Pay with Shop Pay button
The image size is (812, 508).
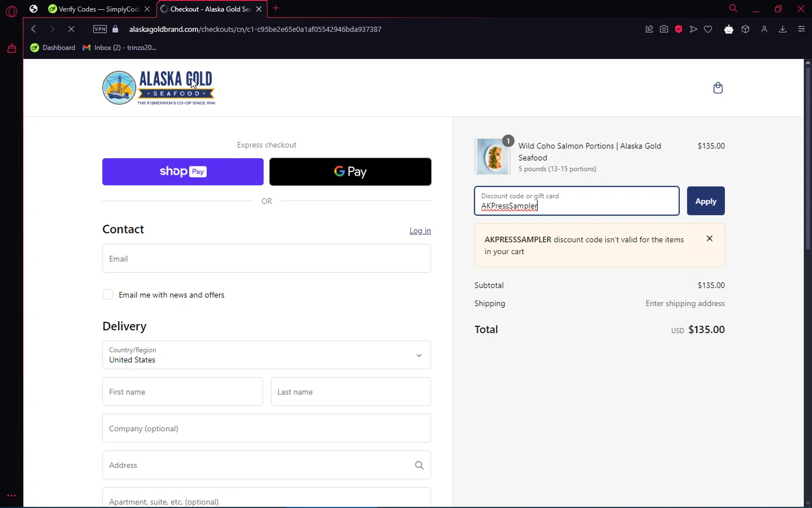pos(183,172)
